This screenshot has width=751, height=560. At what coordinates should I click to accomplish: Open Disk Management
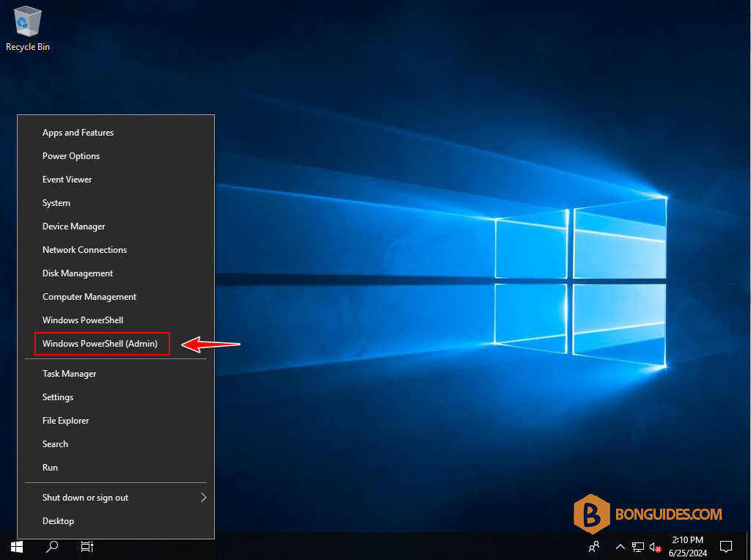click(x=116, y=273)
